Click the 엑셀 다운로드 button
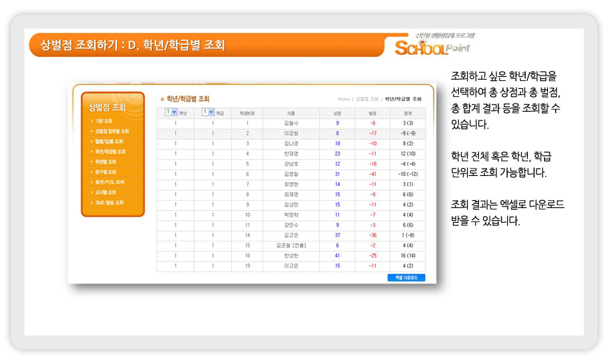615x364 pixels. pyautogui.click(x=406, y=277)
